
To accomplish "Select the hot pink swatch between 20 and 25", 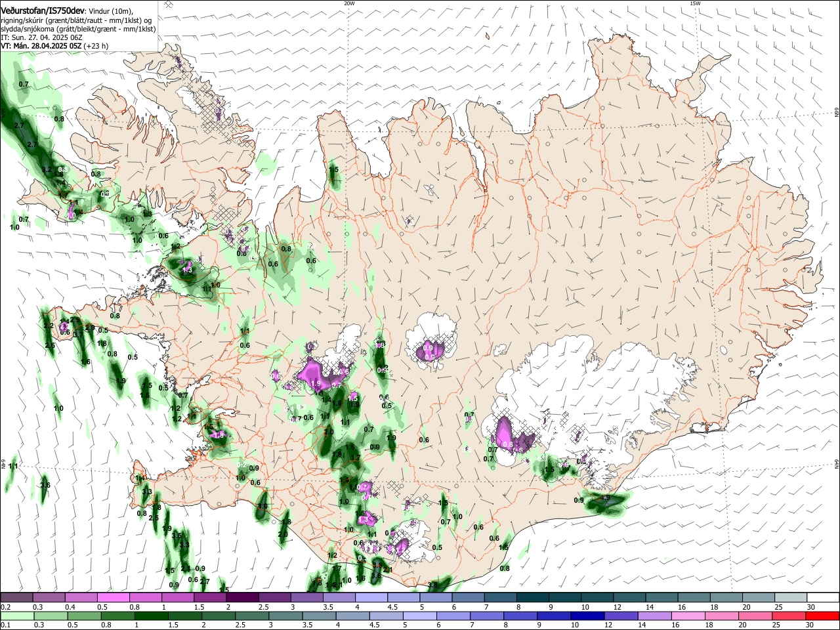I will point(755,616).
